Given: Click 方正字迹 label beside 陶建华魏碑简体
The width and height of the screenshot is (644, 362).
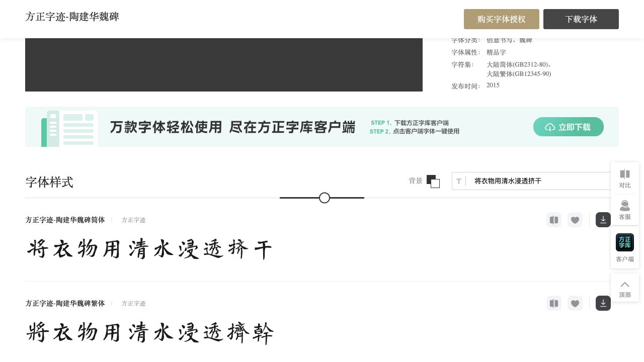Looking at the screenshot, I should point(133,220).
